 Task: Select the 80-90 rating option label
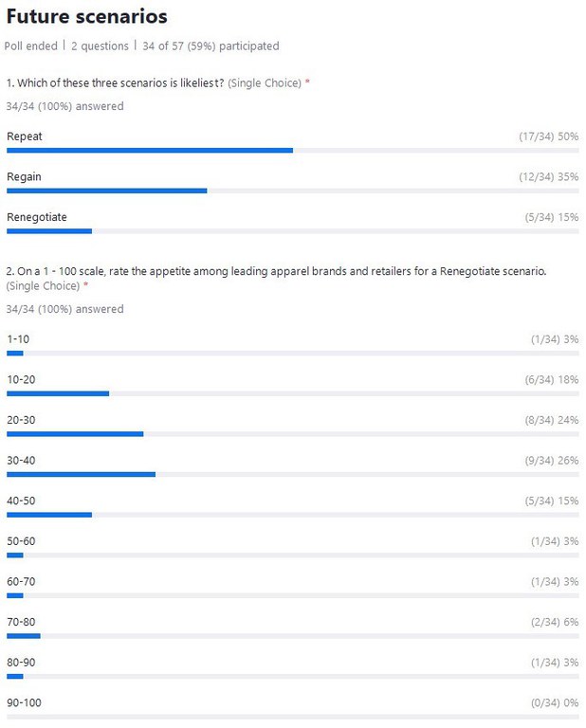pyautogui.click(x=21, y=663)
